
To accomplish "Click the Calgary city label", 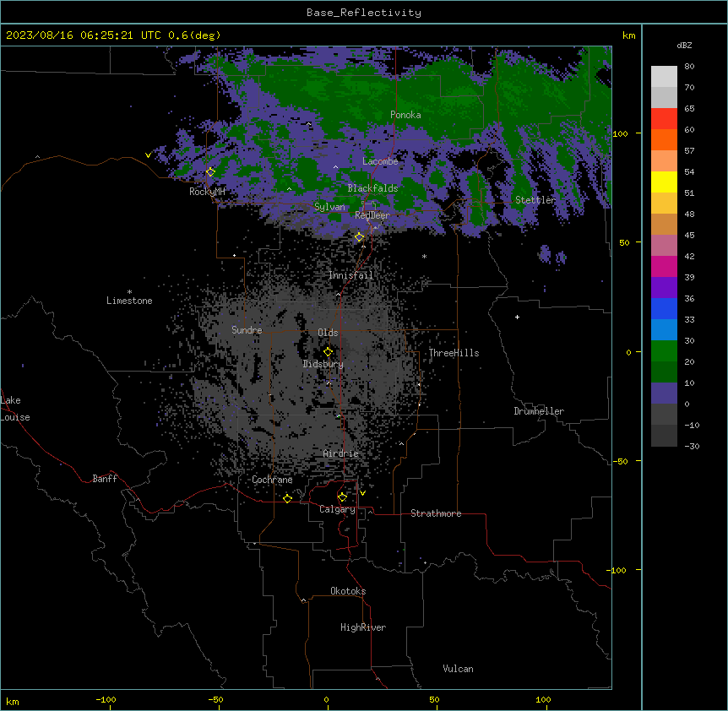I will (x=337, y=509).
